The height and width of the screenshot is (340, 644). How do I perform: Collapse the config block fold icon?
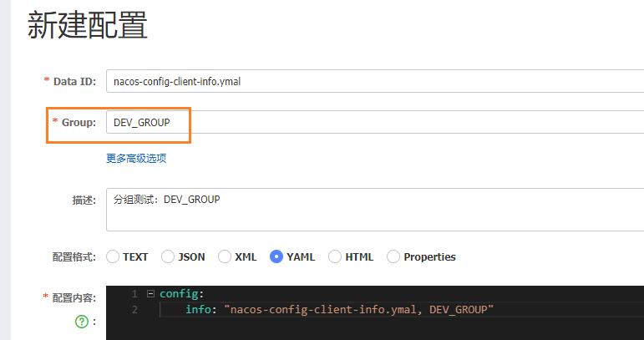click(150, 293)
